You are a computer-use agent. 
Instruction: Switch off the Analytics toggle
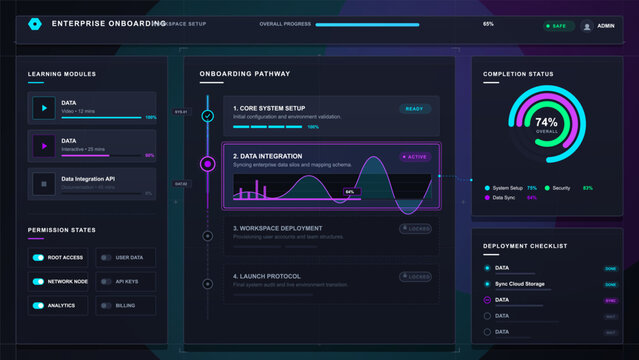tap(38, 306)
